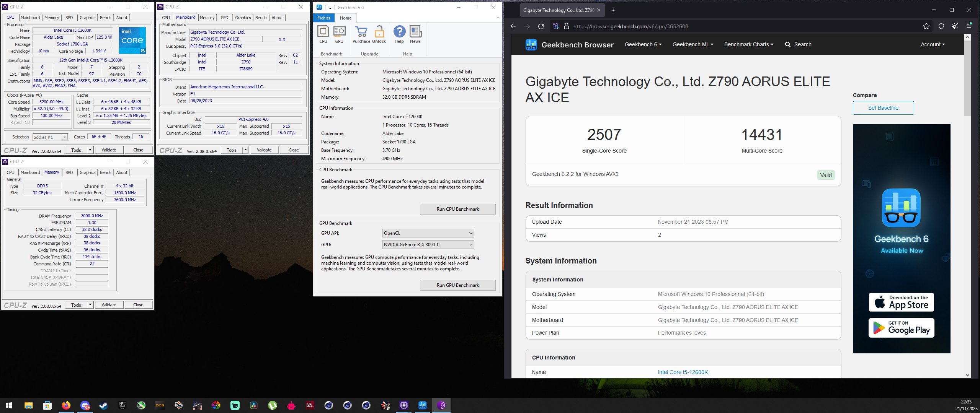The height and width of the screenshot is (413, 980).
Task: Open Discord from the taskbar
Action: (85, 405)
